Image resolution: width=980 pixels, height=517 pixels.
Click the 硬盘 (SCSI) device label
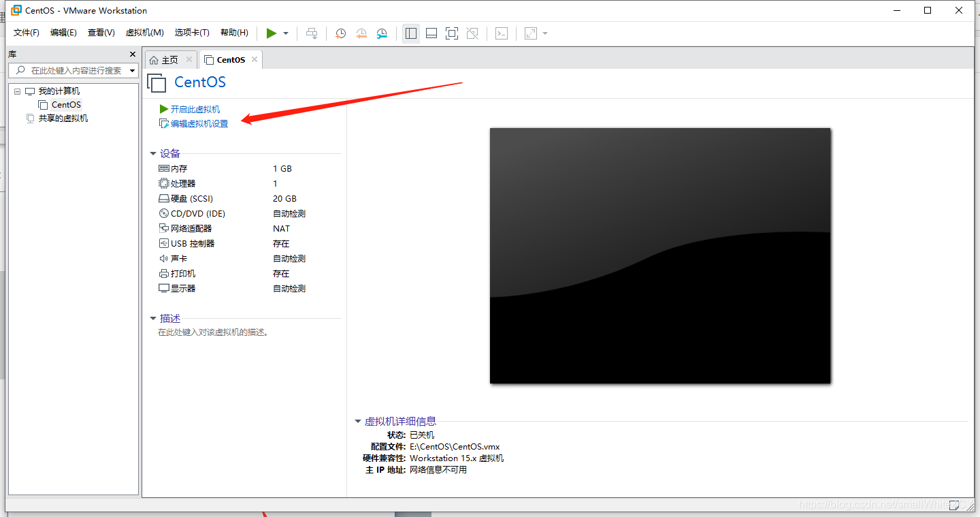pyautogui.click(x=192, y=199)
